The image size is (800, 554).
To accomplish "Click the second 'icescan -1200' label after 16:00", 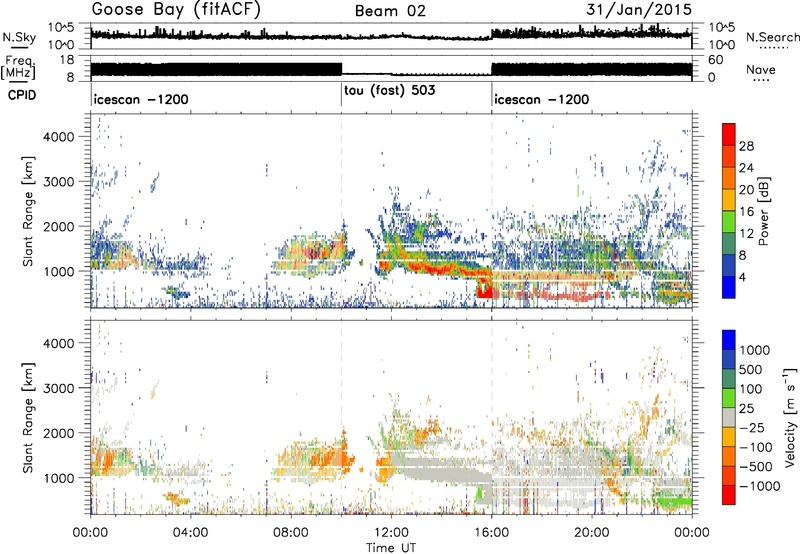I will tap(541, 99).
